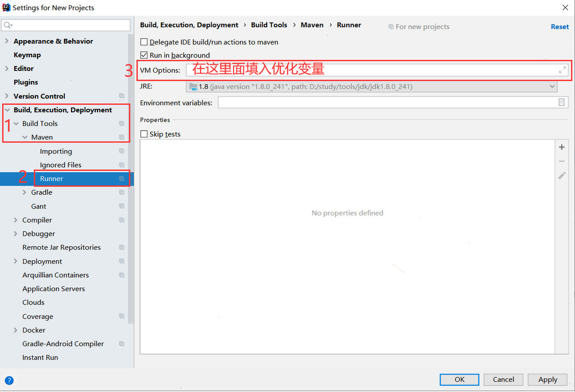The height and width of the screenshot is (392, 575).
Task: Select Maven in the breadcrumb path
Action: click(x=312, y=25)
